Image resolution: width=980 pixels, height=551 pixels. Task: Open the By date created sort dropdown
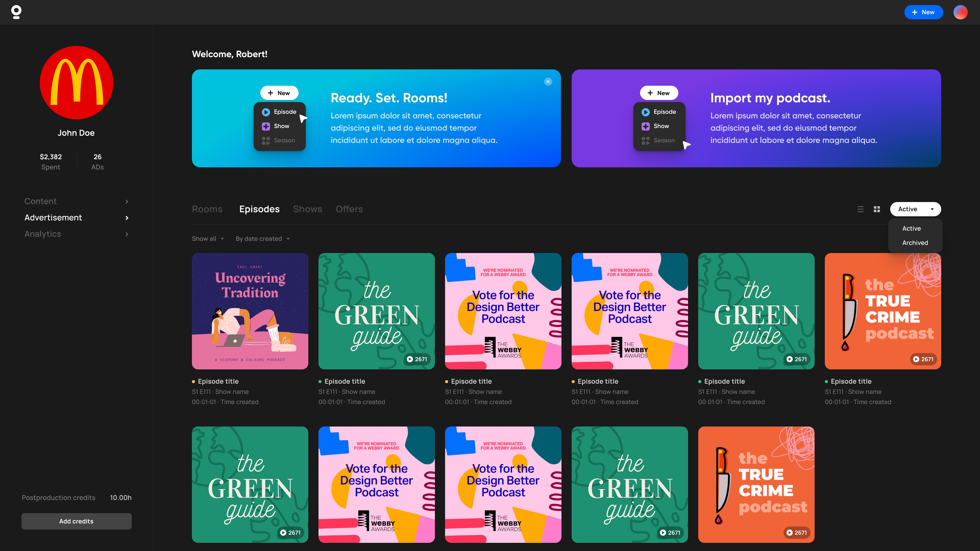[x=263, y=239]
